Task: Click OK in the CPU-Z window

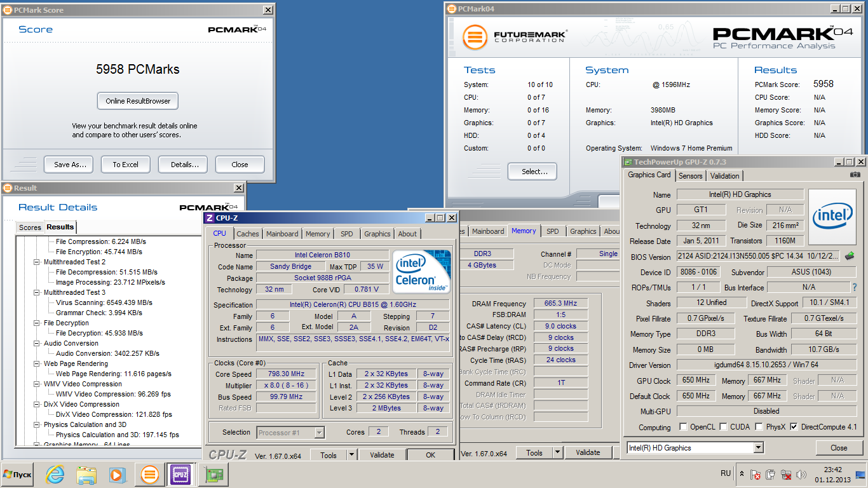Action: [431, 455]
